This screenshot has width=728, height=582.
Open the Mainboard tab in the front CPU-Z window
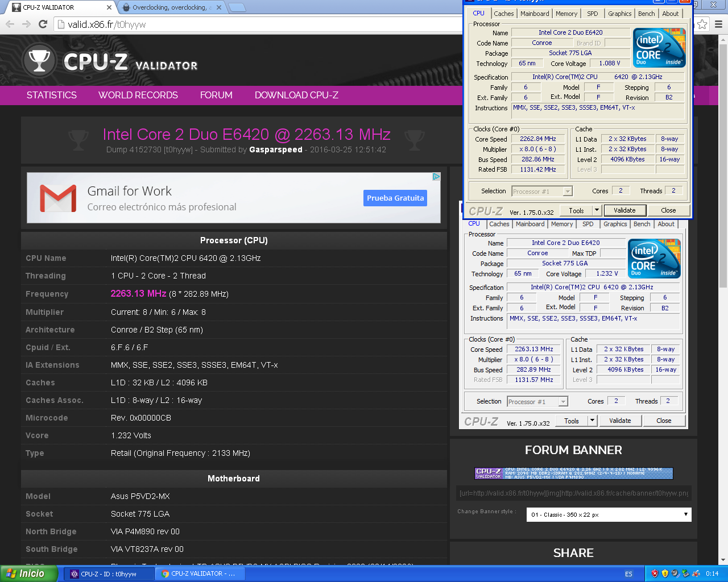(x=535, y=14)
